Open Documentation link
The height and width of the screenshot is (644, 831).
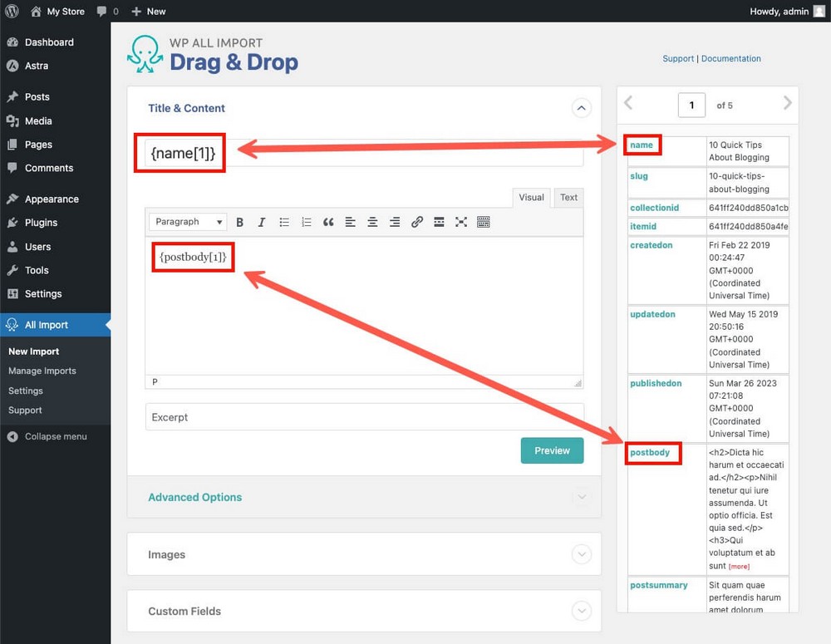point(730,58)
